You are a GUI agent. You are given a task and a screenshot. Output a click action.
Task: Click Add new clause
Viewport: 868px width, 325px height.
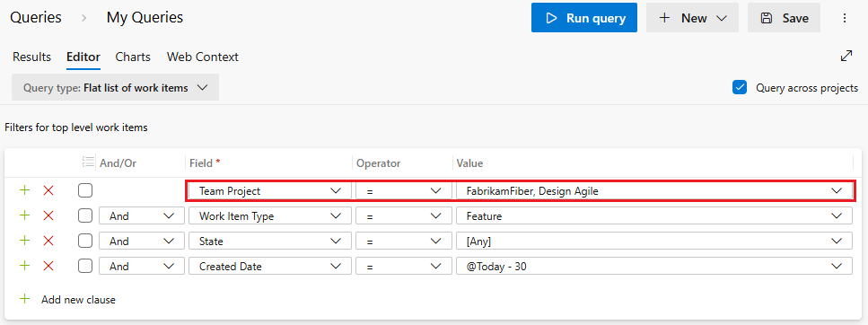pyautogui.click(x=67, y=300)
